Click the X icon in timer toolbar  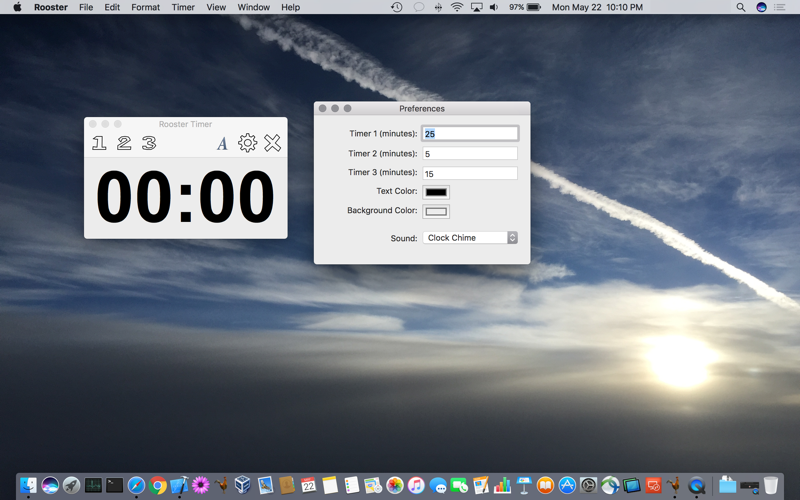click(x=272, y=143)
